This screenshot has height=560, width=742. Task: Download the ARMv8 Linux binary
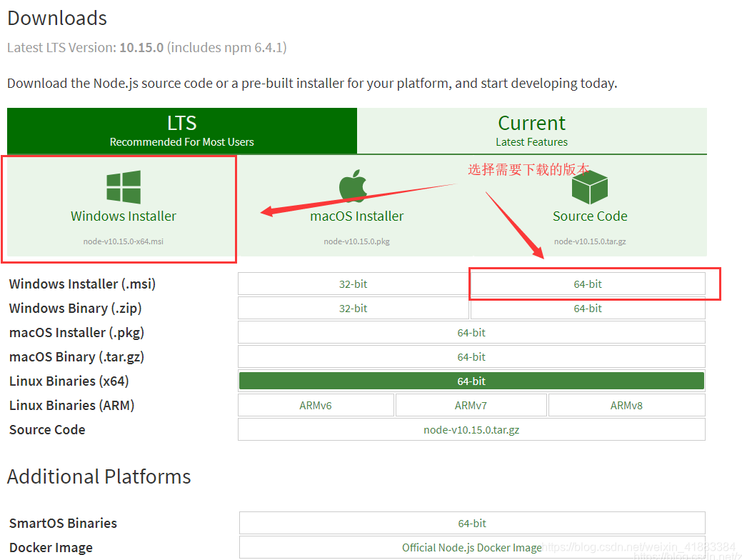pos(626,404)
